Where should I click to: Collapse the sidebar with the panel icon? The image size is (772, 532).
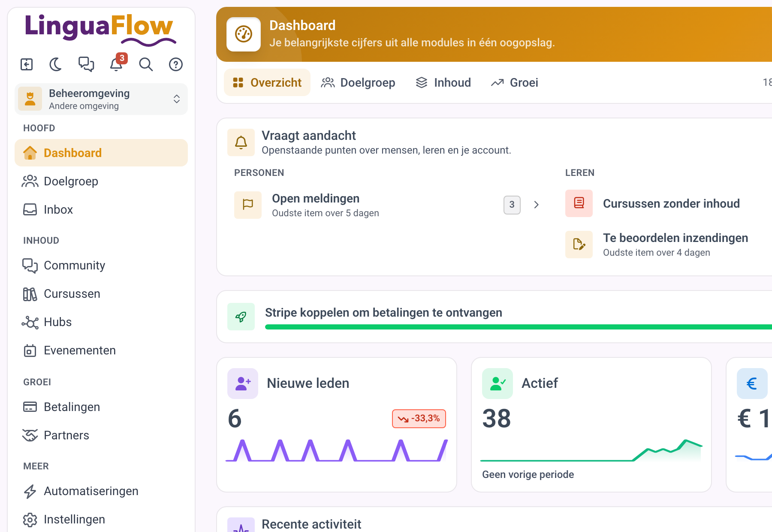(x=27, y=64)
